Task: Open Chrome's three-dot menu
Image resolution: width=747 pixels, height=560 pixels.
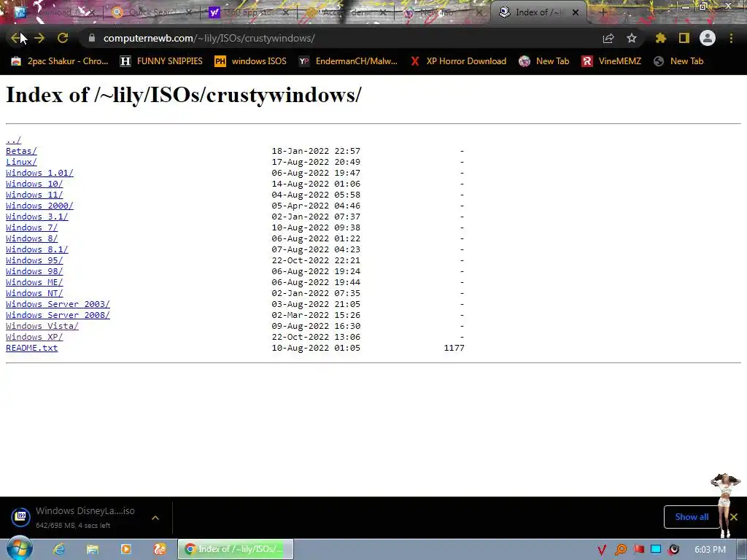Action: [731, 38]
